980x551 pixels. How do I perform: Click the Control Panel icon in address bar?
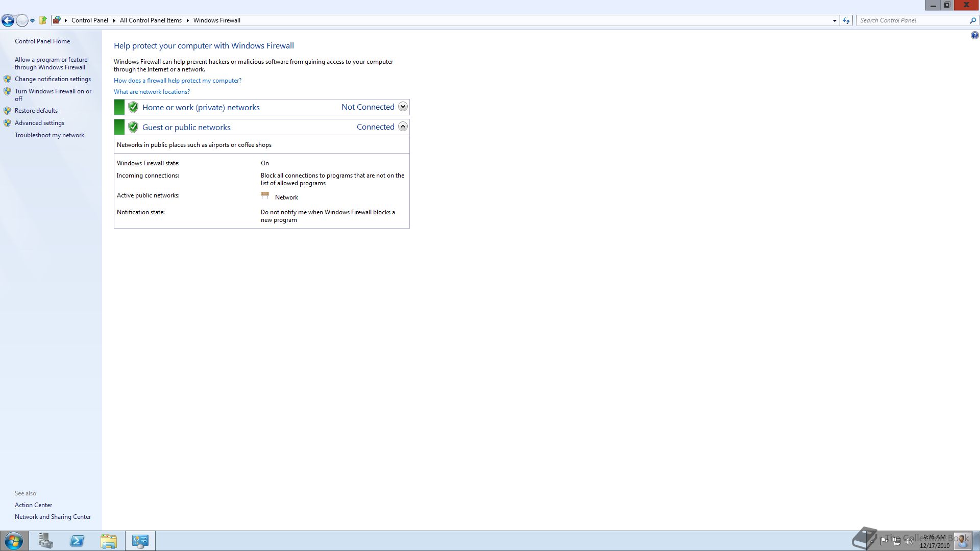click(57, 20)
